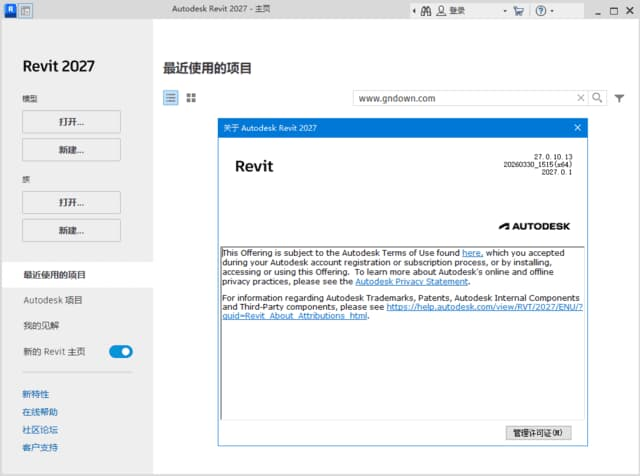Click the 新特性 link
This screenshot has width=640, height=476.
coord(35,396)
